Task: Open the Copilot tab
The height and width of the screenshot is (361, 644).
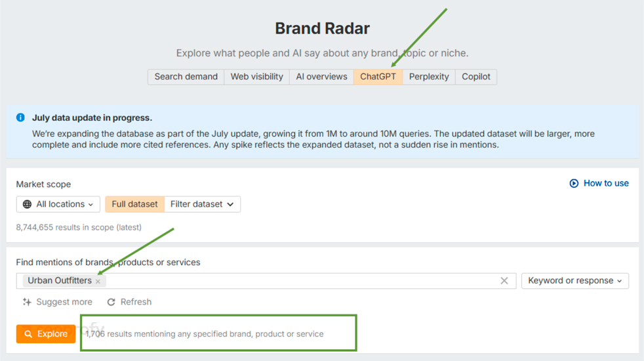Action: [x=476, y=77]
